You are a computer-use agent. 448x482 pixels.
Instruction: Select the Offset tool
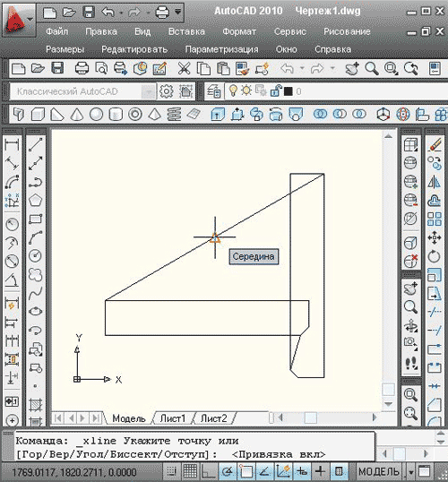435,201
